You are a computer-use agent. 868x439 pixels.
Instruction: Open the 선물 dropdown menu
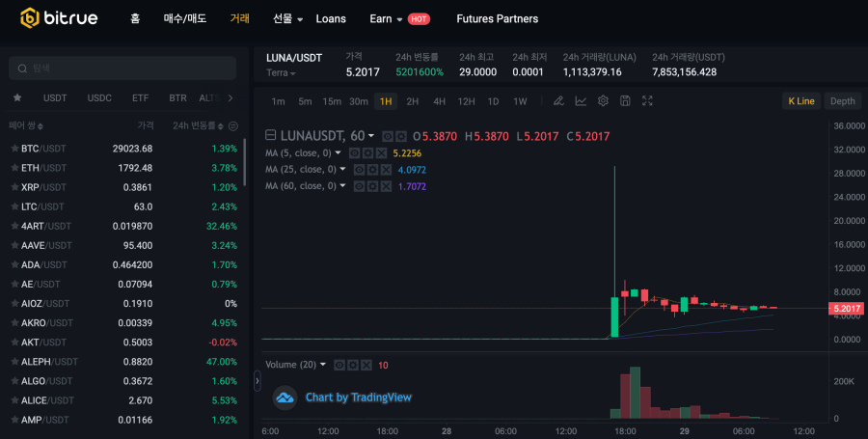[287, 19]
